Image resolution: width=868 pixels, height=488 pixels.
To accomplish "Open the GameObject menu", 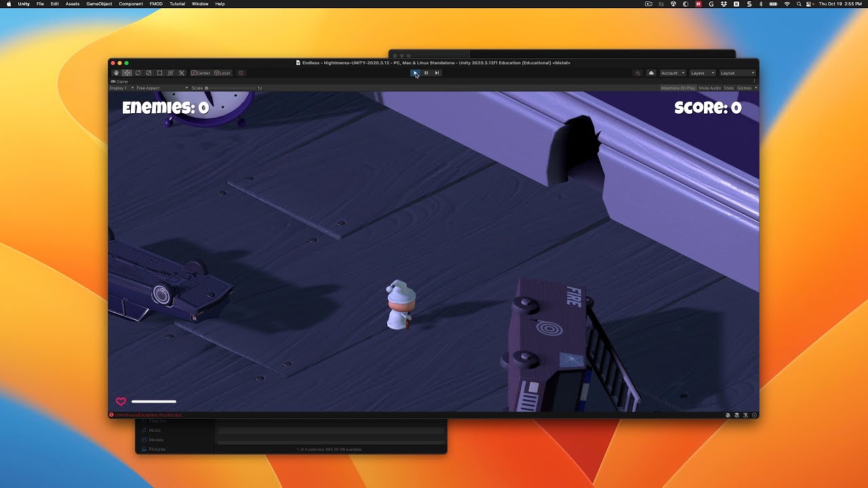I will click(99, 4).
